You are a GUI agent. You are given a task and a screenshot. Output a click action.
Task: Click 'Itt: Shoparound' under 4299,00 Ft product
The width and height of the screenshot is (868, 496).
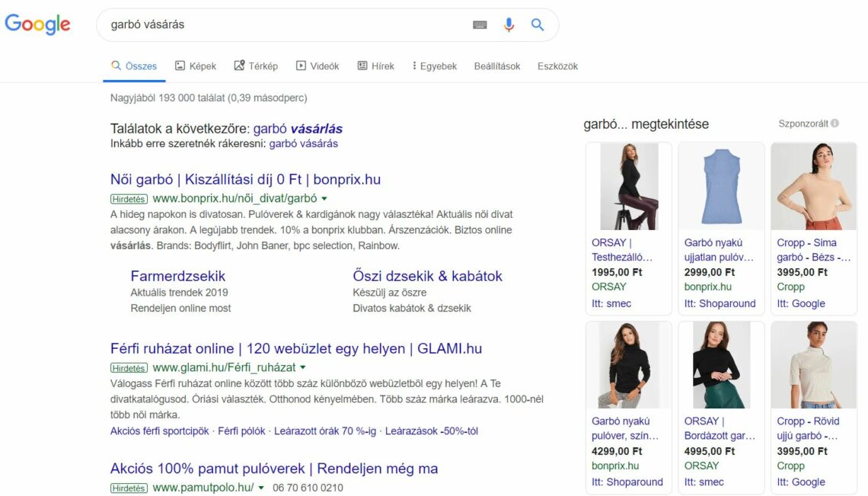pos(627,482)
